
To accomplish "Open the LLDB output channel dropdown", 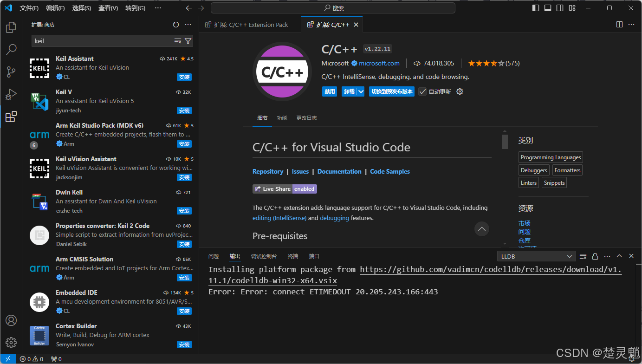I will coord(536,256).
